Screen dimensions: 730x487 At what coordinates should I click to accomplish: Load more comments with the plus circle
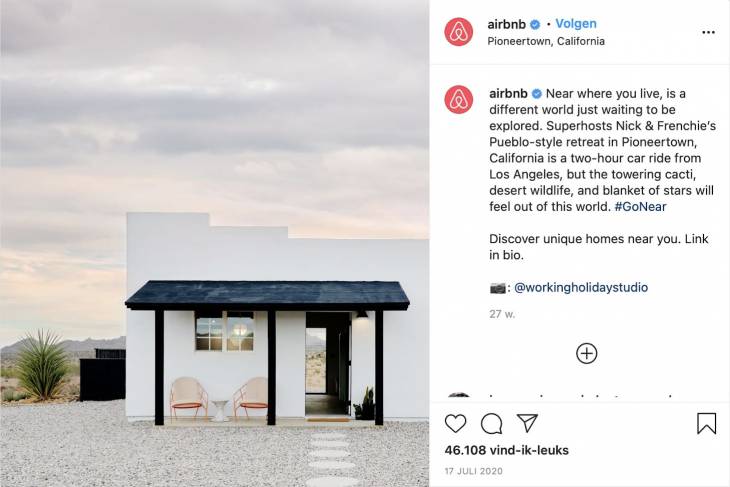coord(587,353)
